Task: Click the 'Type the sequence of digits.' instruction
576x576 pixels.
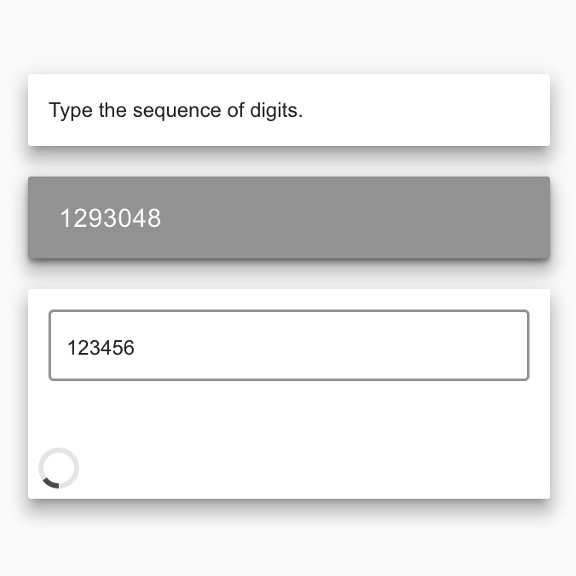Action: point(176,110)
